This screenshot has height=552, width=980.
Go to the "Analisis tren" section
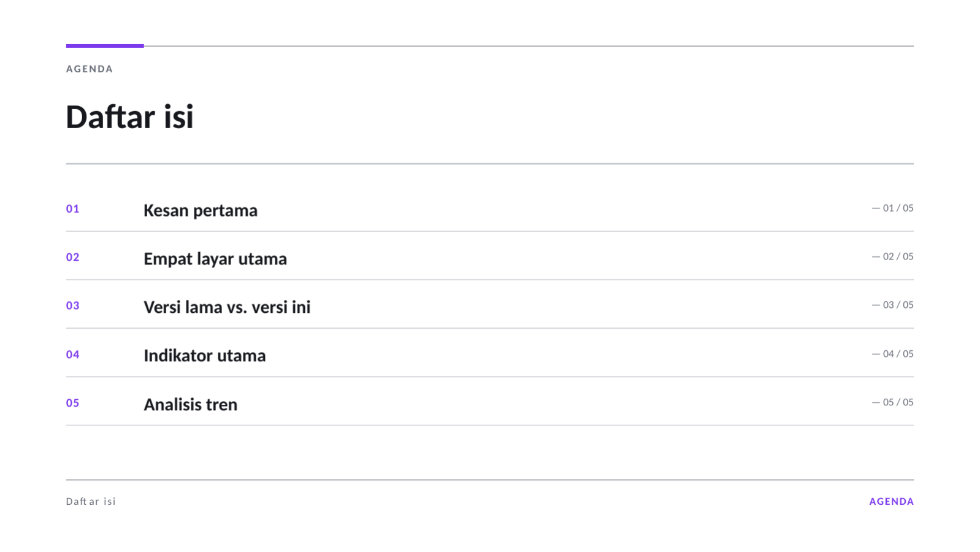click(191, 404)
